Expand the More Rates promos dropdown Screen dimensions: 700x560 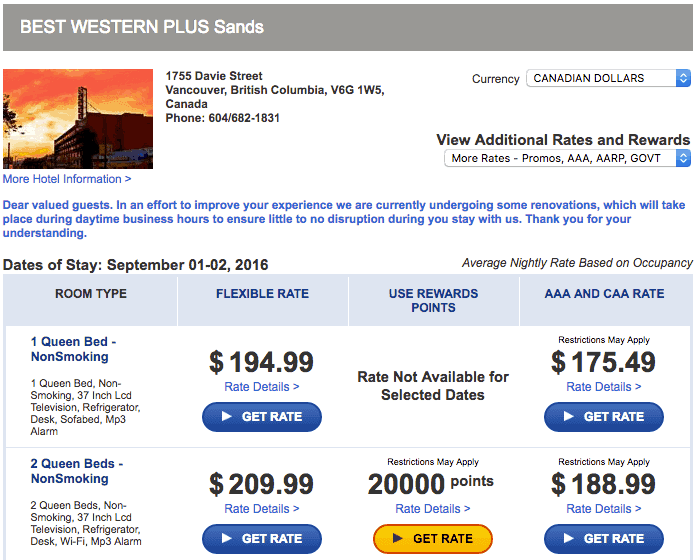pos(568,158)
